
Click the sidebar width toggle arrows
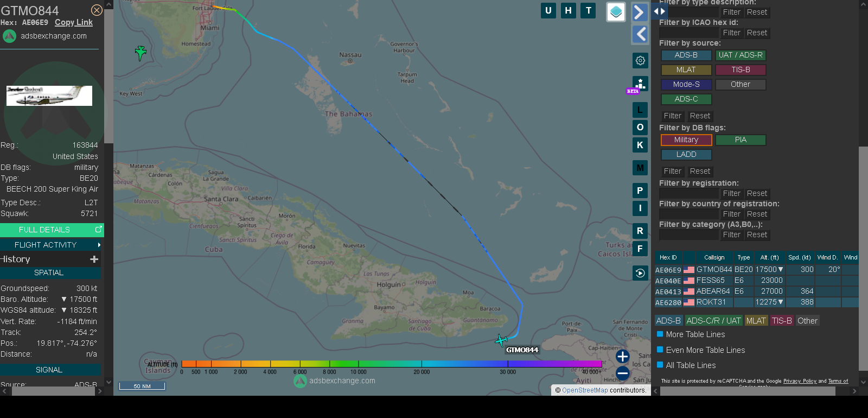pos(659,11)
